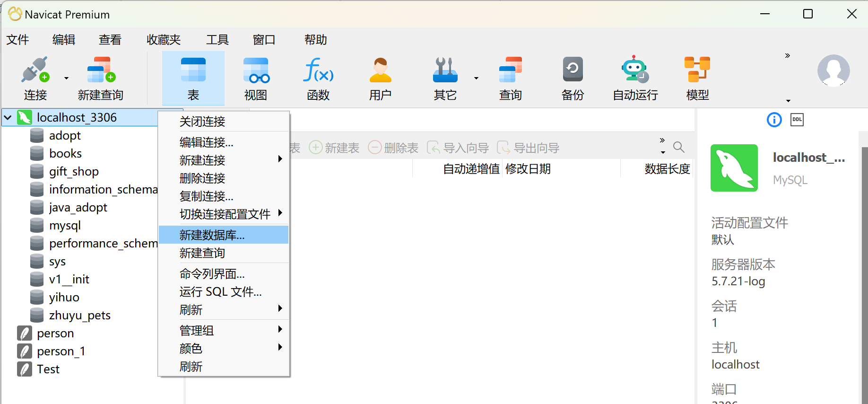Screen dimensions: 868x404
Task: Click the user avatar profile icon
Action: tap(833, 70)
